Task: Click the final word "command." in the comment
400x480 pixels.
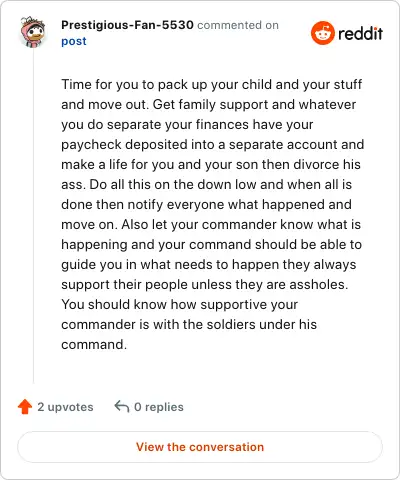Action: (94, 344)
